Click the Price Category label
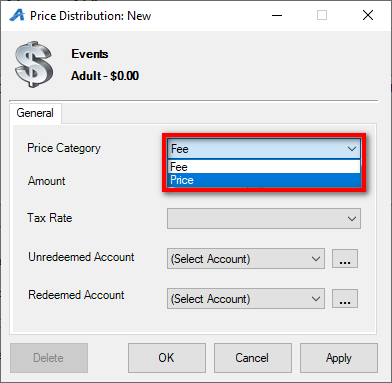 tap(64, 148)
